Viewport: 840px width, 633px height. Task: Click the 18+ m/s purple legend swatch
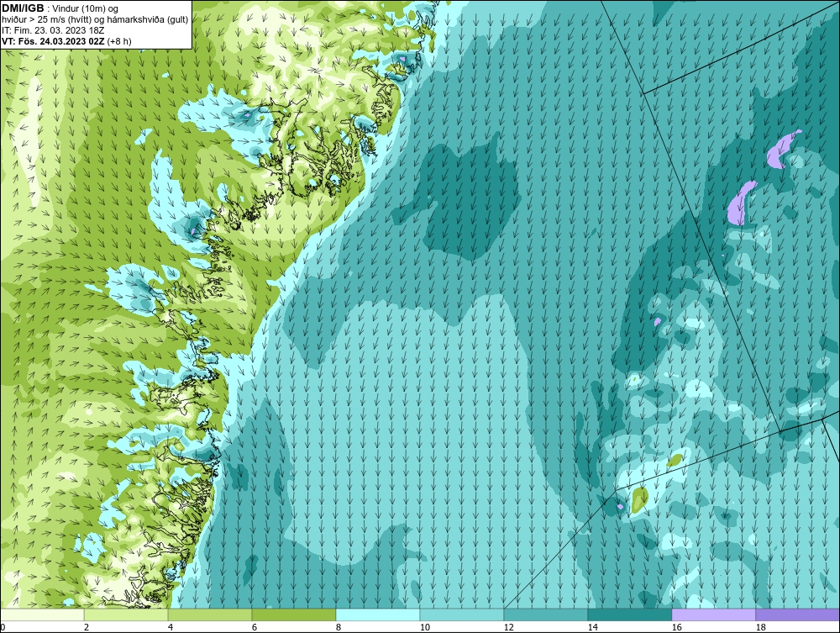[x=798, y=615]
